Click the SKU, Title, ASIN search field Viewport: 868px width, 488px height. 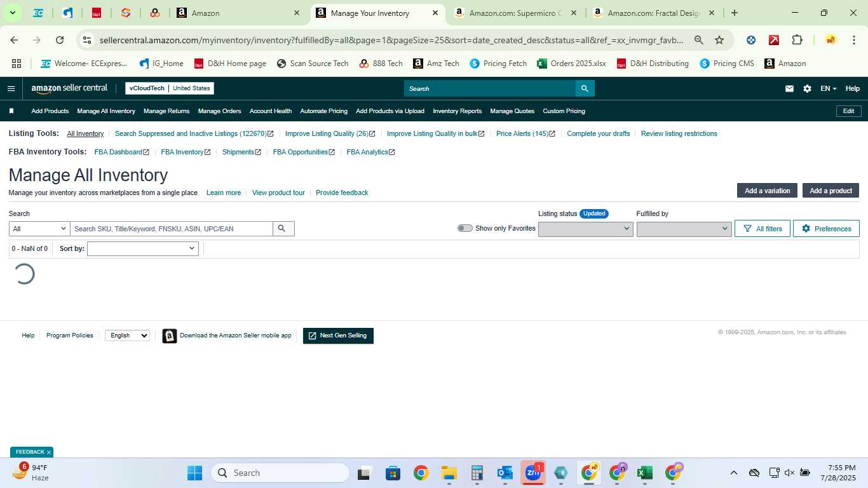(x=172, y=229)
